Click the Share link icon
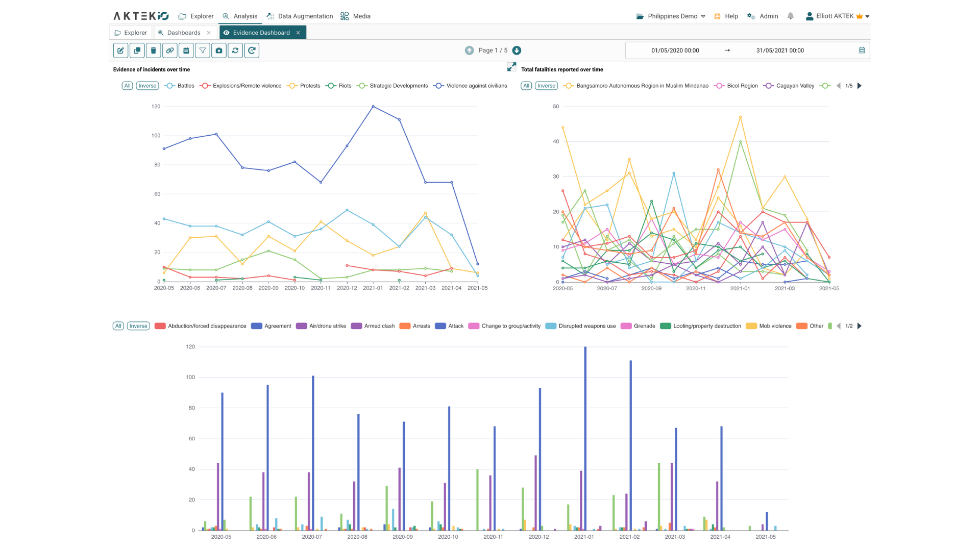This screenshot has height=551, width=980. pyautogui.click(x=169, y=51)
